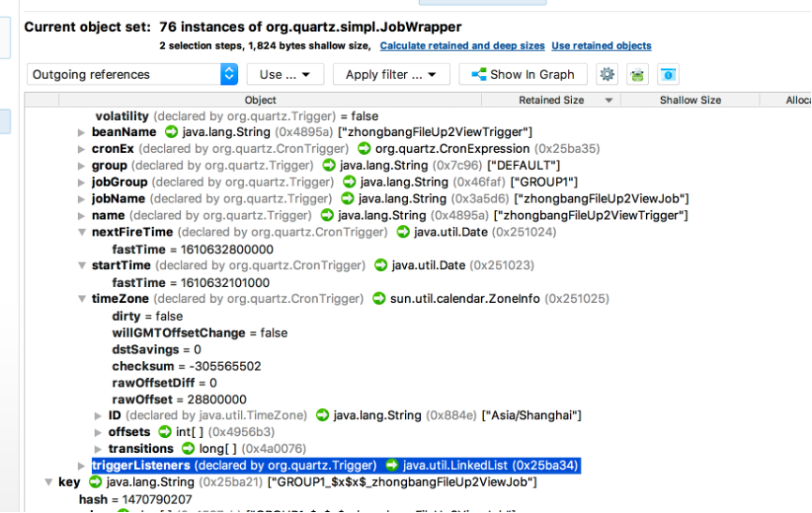Click the green export icon in toolbar
812x513 pixels.
(x=637, y=75)
